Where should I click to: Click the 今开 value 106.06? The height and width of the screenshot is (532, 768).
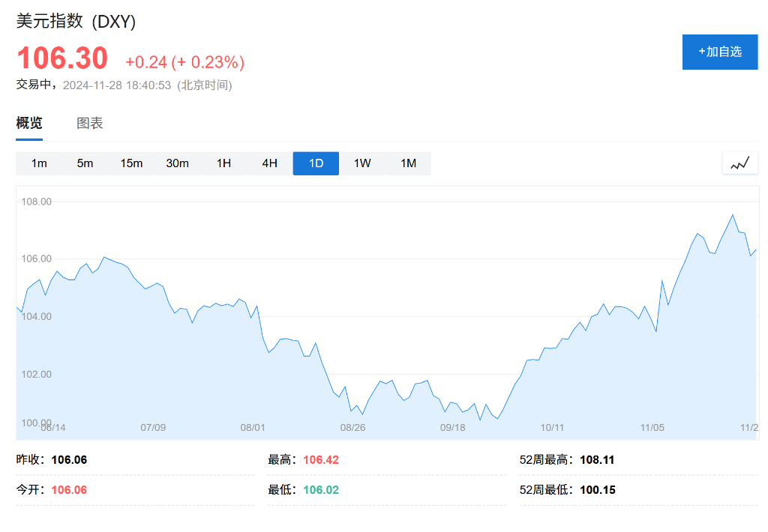click(x=69, y=490)
